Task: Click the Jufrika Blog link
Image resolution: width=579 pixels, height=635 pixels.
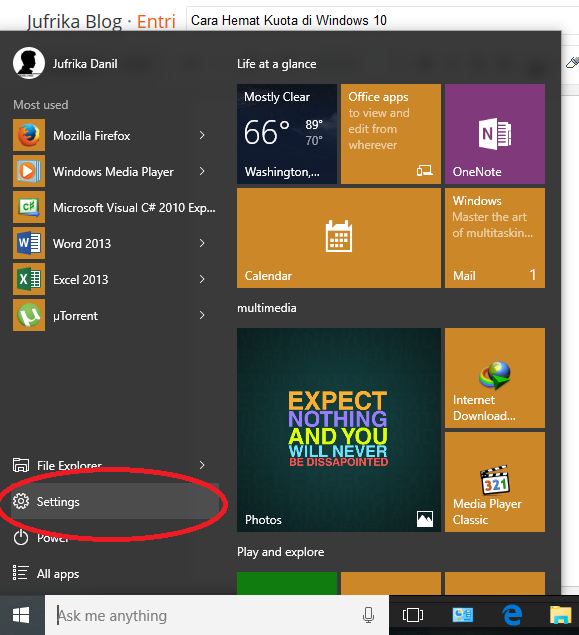Action: coord(75,21)
